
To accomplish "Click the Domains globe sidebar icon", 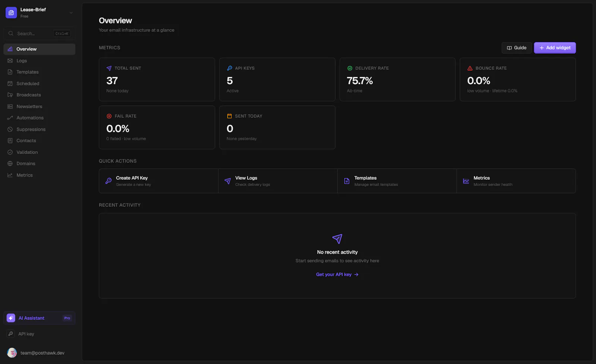I will pyautogui.click(x=10, y=164).
